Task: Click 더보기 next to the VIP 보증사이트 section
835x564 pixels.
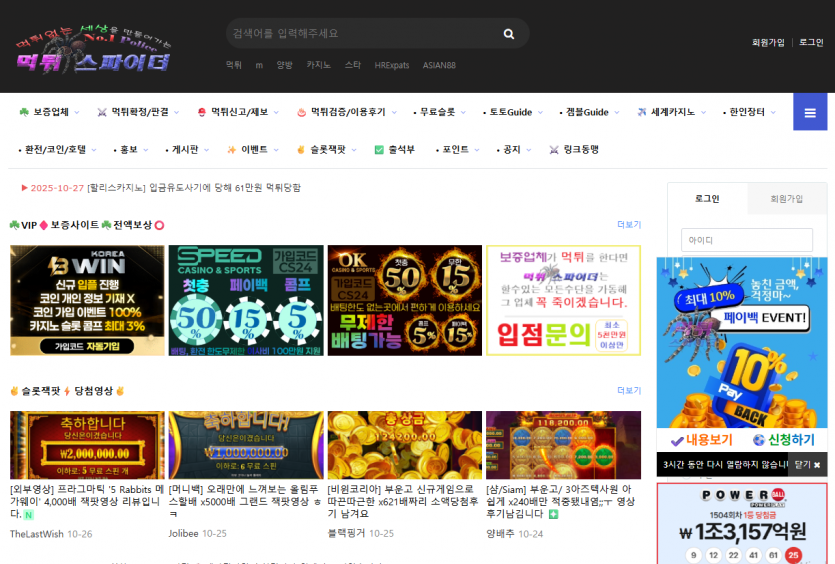Action: tap(628, 225)
